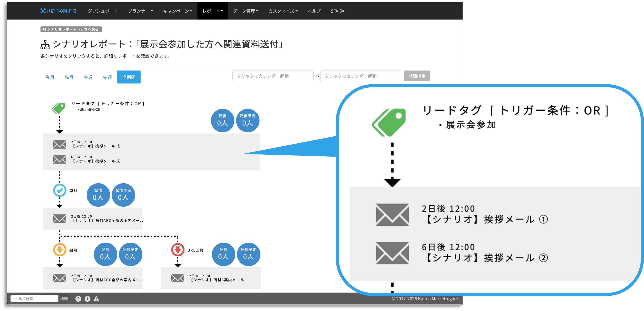Click the footer info circle icon
The height and width of the screenshot is (311, 644).
pos(87,299)
